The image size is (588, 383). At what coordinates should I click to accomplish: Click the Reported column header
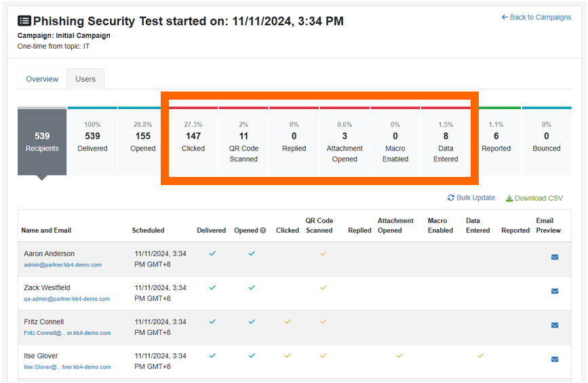click(x=515, y=230)
